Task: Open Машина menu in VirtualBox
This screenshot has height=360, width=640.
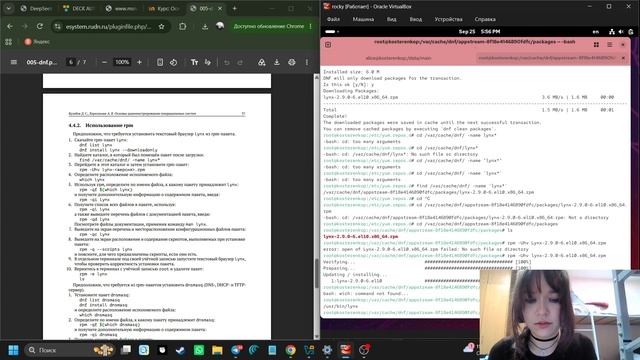Action: point(363,19)
